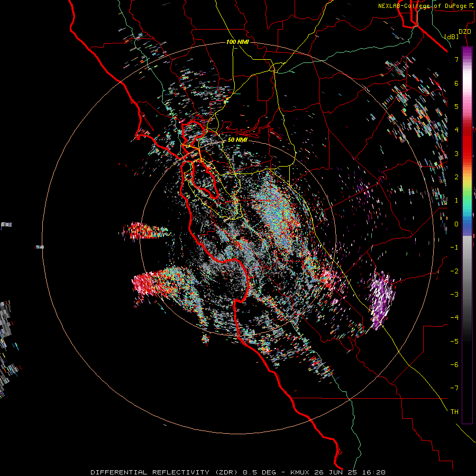Image resolution: width=476 pixels, height=476 pixels.
Task: Click the 5 value on color scale
Action: point(456,106)
